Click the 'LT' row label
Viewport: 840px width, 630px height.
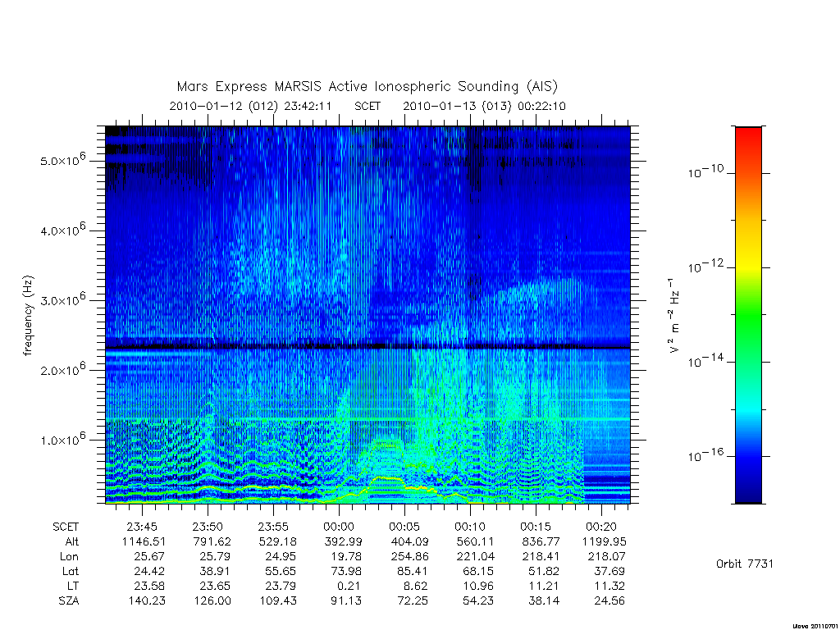click(x=73, y=586)
